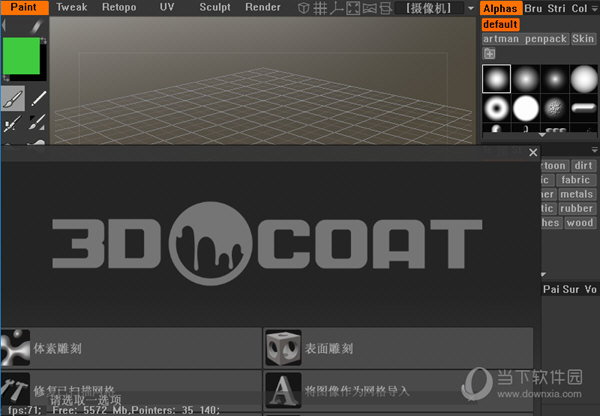The height and width of the screenshot is (416, 600).
Task: Open the Alphas panel options dropdown arrow
Action: (595, 8)
